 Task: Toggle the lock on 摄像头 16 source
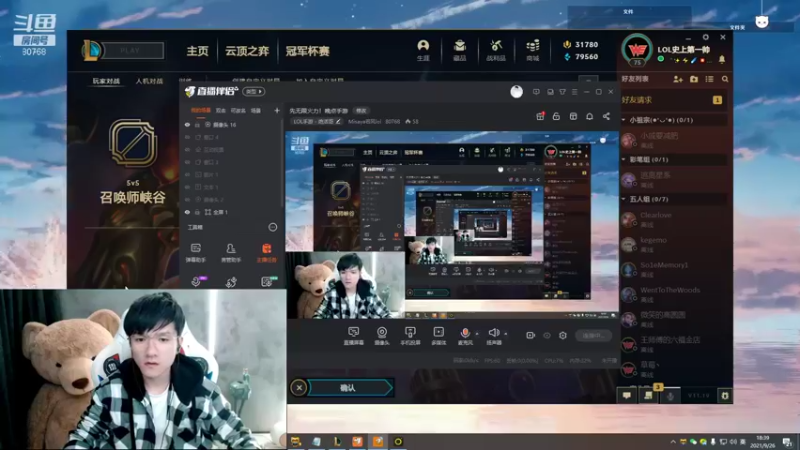(197, 124)
